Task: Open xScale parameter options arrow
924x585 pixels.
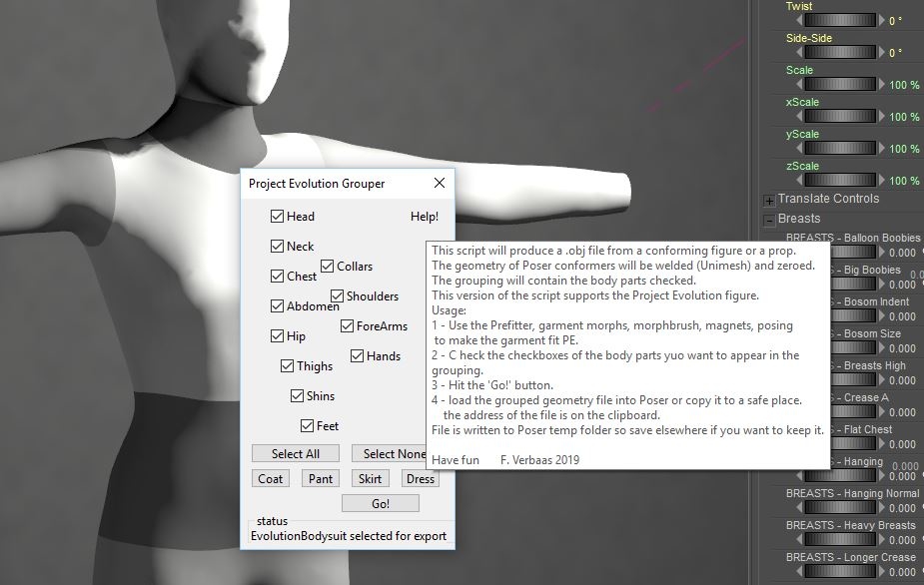Action: click(x=882, y=116)
